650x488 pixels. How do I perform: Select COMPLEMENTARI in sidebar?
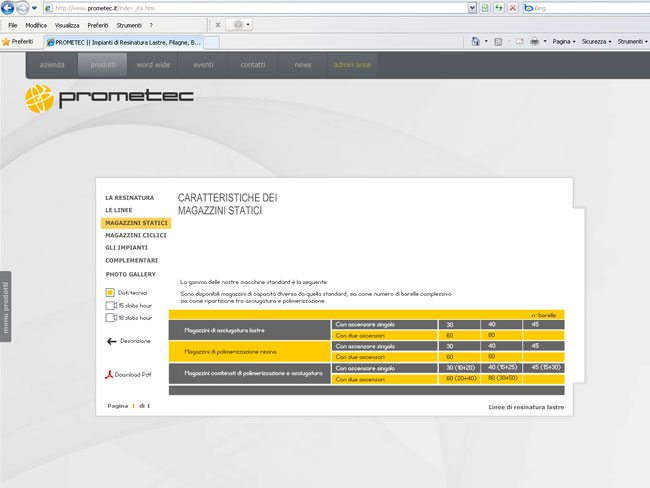click(131, 260)
